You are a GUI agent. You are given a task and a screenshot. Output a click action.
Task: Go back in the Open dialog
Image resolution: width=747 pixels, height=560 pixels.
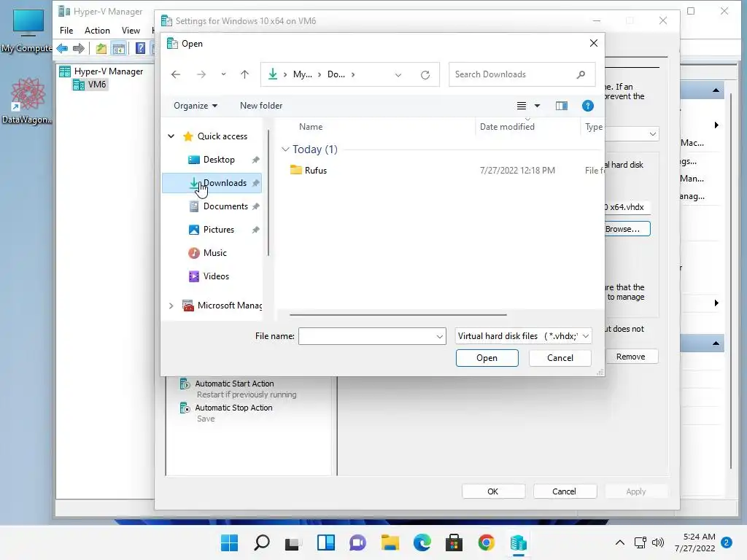coord(176,74)
